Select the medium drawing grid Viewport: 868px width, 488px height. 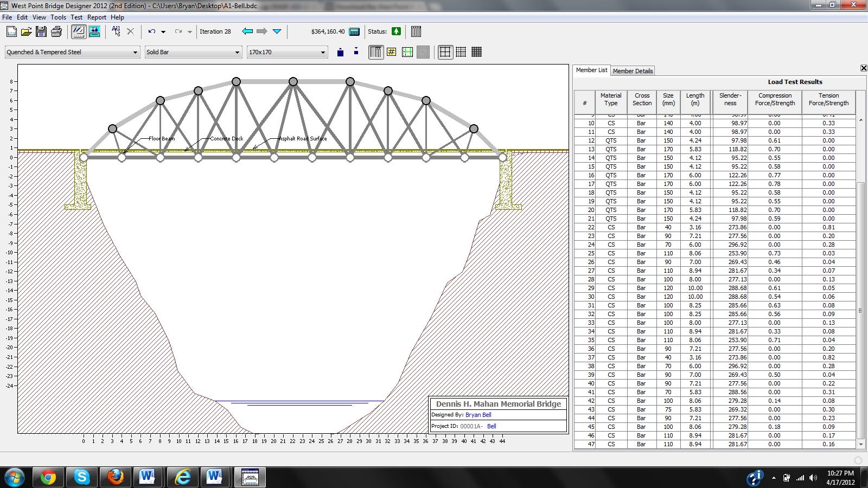tap(461, 52)
